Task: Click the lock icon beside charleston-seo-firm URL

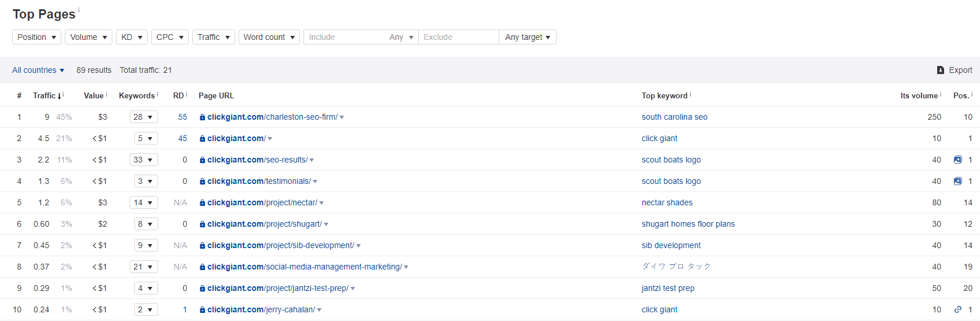Action: (x=202, y=117)
